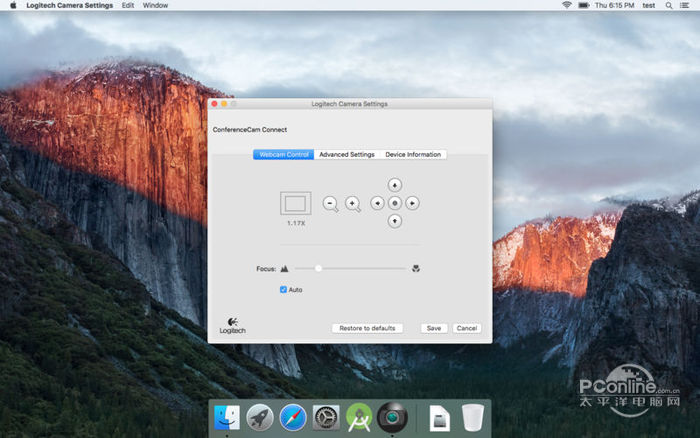Tilt the camera up with up arrow
The width and height of the screenshot is (700, 438).
tap(394, 185)
